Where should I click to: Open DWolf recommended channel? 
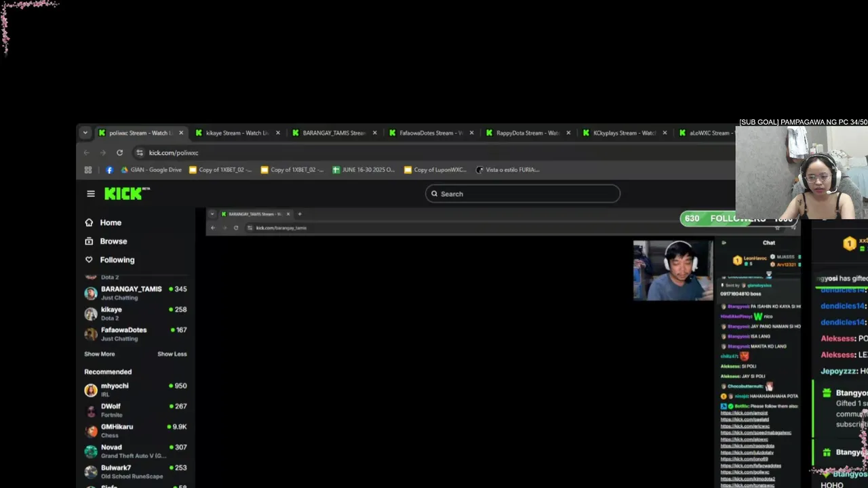(136, 410)
